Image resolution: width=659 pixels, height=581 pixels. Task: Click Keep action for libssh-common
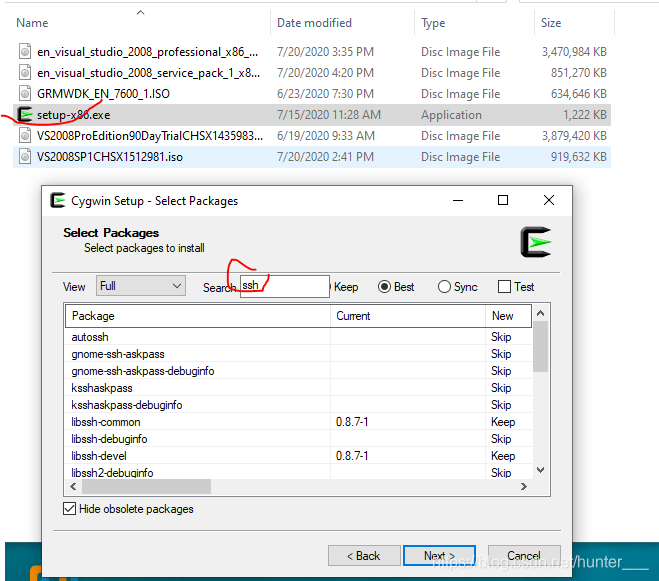click(x=503, y=422)
